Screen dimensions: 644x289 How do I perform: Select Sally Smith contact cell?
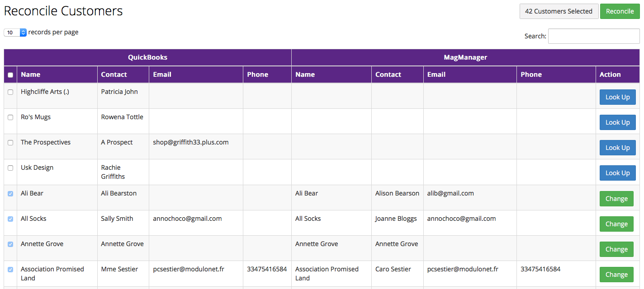pos(123,223)
